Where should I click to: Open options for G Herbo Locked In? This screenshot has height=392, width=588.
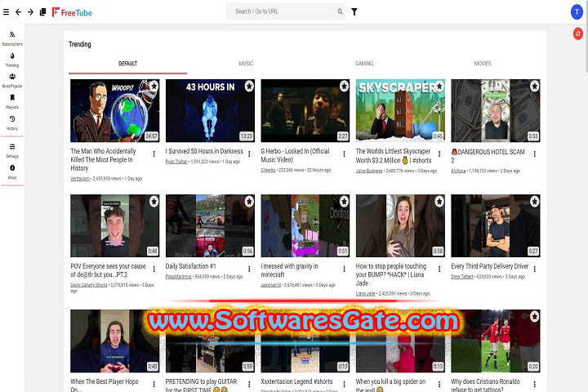click(344, 154)
